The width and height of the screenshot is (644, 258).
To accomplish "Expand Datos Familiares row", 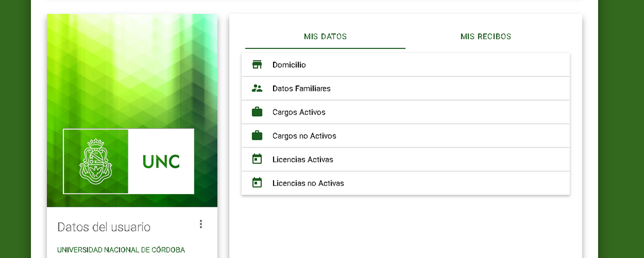I will coord(406,88).
